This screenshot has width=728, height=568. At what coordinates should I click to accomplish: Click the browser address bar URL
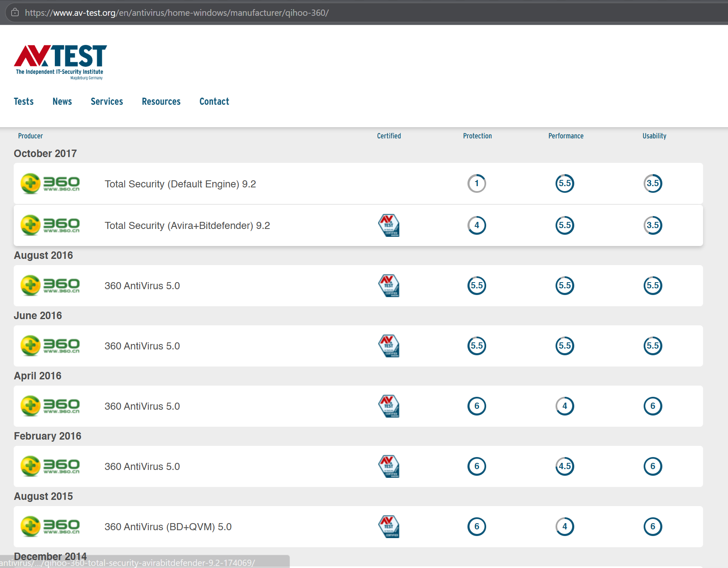click(177, 12)
